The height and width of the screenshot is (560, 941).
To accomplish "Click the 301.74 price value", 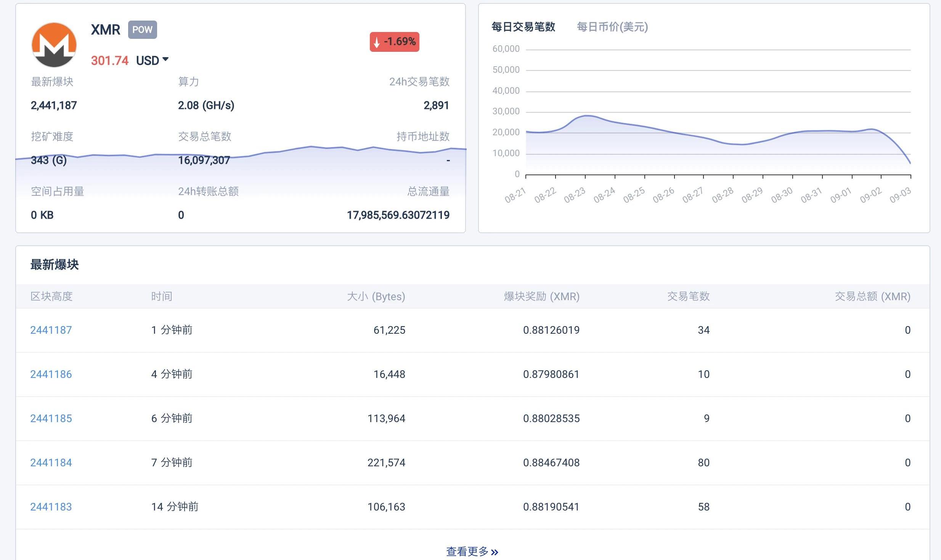I will click(x=110, y=61).
